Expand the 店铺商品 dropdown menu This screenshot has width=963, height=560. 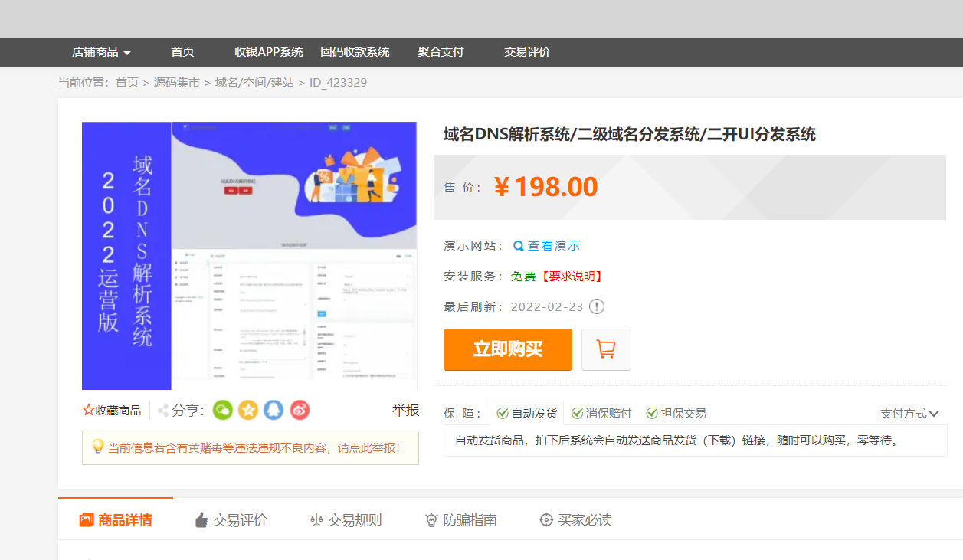click(100, 51)
